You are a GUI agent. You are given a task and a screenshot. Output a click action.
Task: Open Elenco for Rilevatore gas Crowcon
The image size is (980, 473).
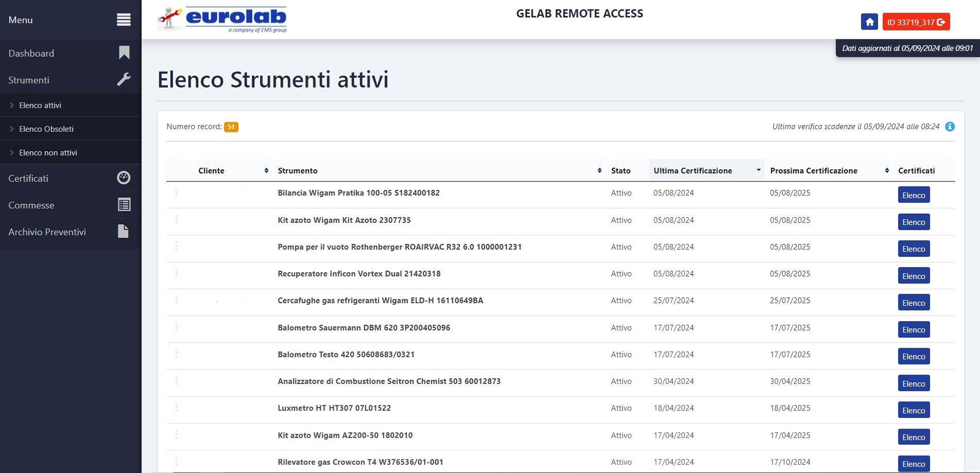pyautogui.click(x=913, y=464)
